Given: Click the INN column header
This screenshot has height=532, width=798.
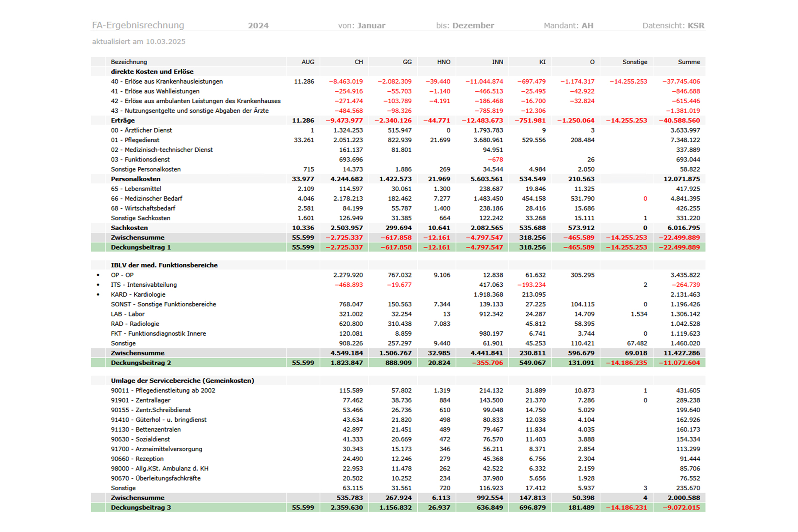Looking at the screenshot, I should coord(497,62).
